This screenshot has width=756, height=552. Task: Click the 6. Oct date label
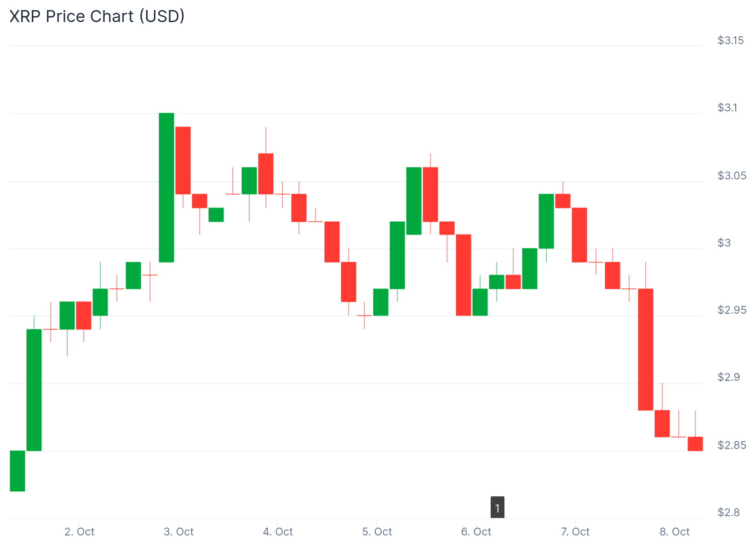click(476, 532)
